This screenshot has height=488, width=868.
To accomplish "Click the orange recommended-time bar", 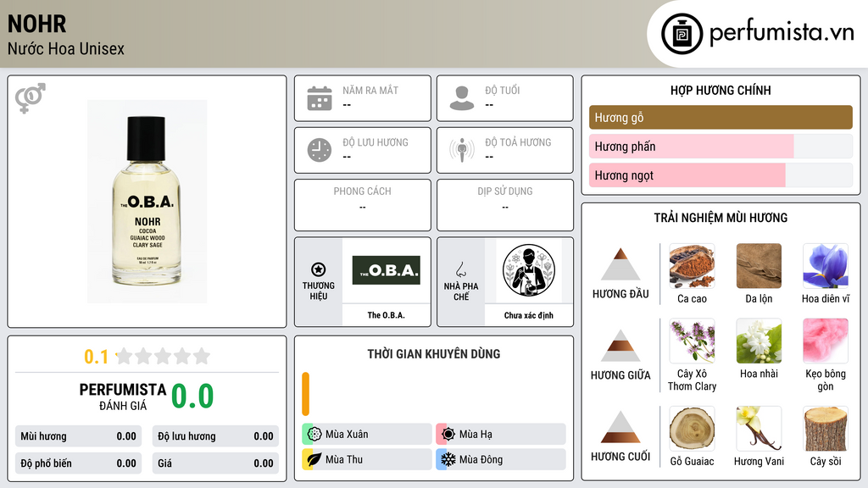I will (x=305, y=394).
